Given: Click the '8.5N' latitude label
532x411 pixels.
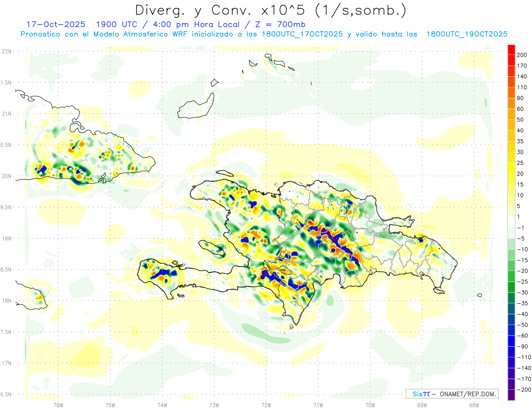Looking at the screenshot, I should [x=6, y=270].
